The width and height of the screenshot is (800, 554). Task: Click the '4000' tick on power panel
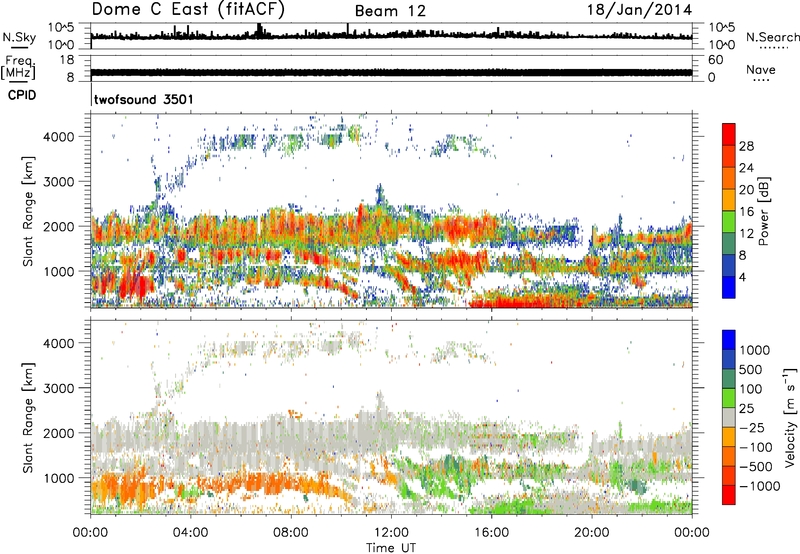(x=58, y=137)
